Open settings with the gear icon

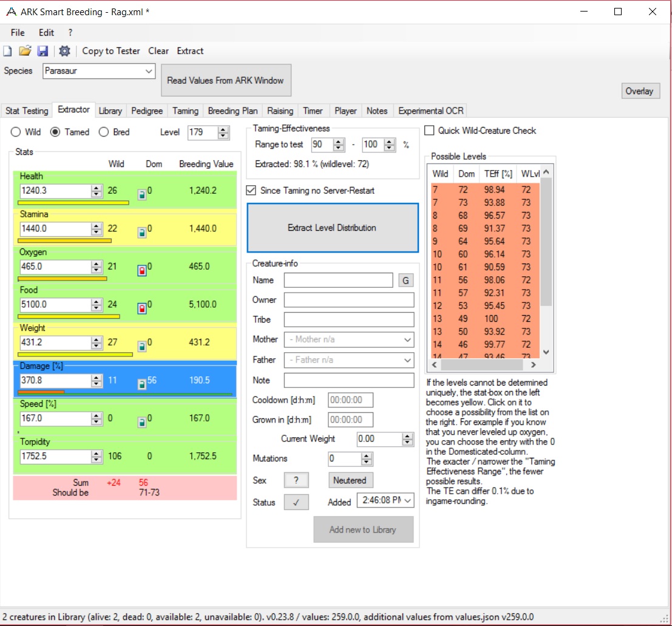click(64, 51)
